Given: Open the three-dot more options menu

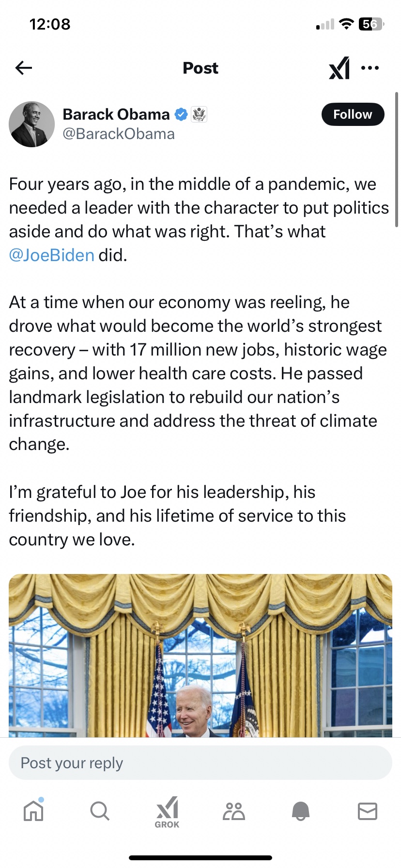Looking at the screenshot, I should pyautogui.click(x=370, y=68).
